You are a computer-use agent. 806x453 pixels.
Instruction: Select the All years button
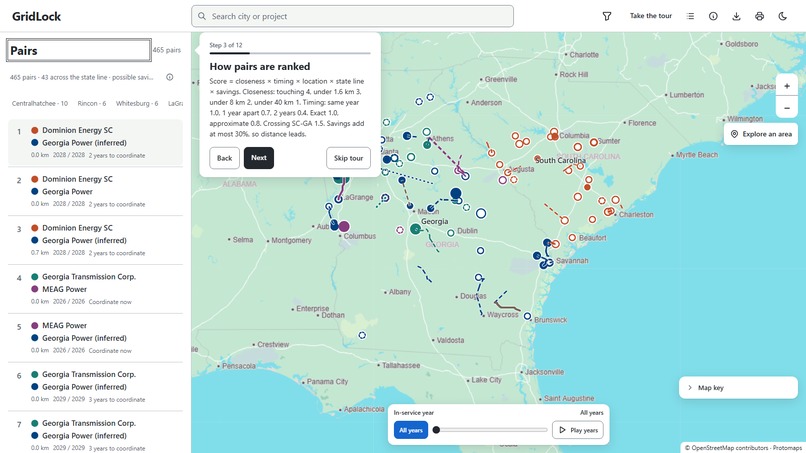(x=411, y=430)
